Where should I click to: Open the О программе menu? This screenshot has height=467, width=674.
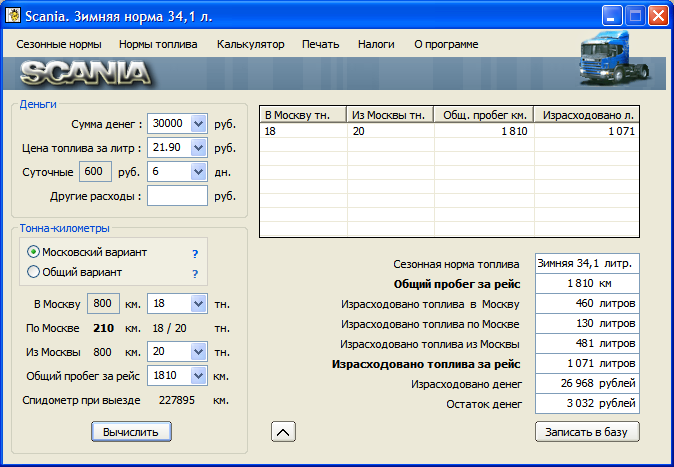(446, 44)
